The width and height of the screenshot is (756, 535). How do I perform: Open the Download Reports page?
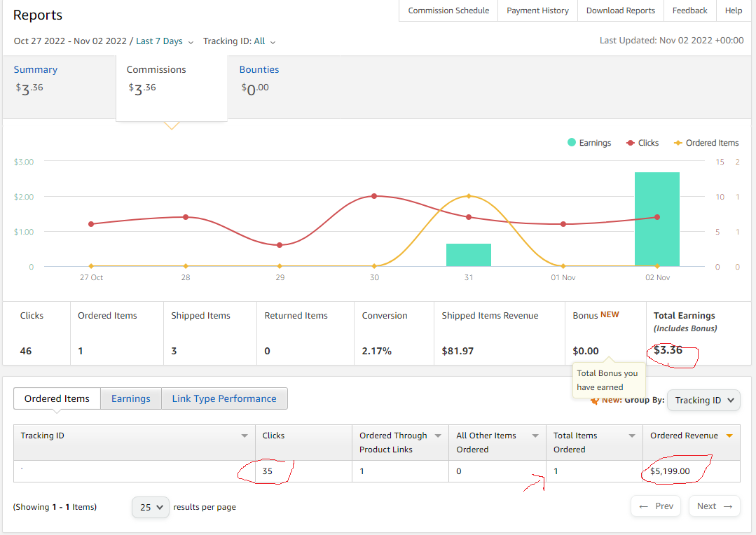621,11
